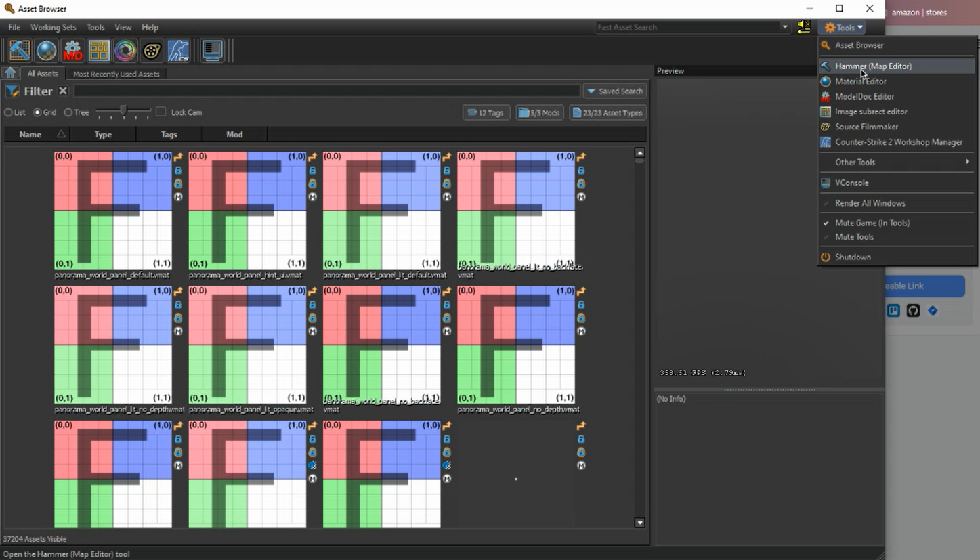Viewport: 980px width, 560px height.
Task: Launch Source Filmmaker from the toolbar reel icon
Action: coord(152,51)
